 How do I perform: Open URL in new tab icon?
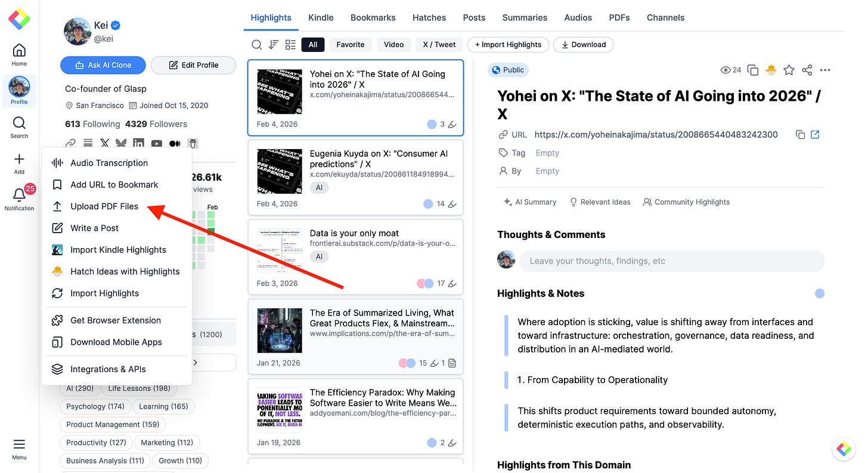click(816, 135)
